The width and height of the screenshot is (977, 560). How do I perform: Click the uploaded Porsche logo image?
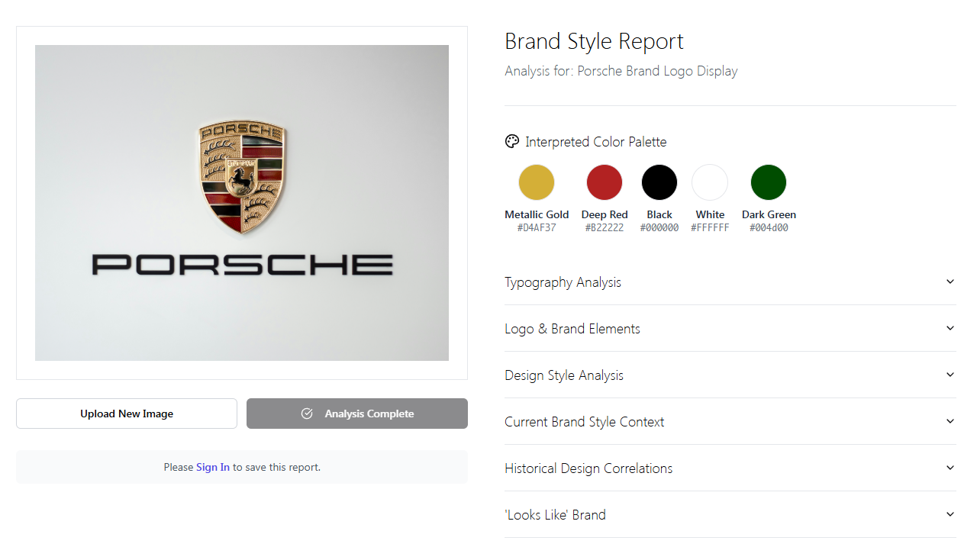[242, 203]
